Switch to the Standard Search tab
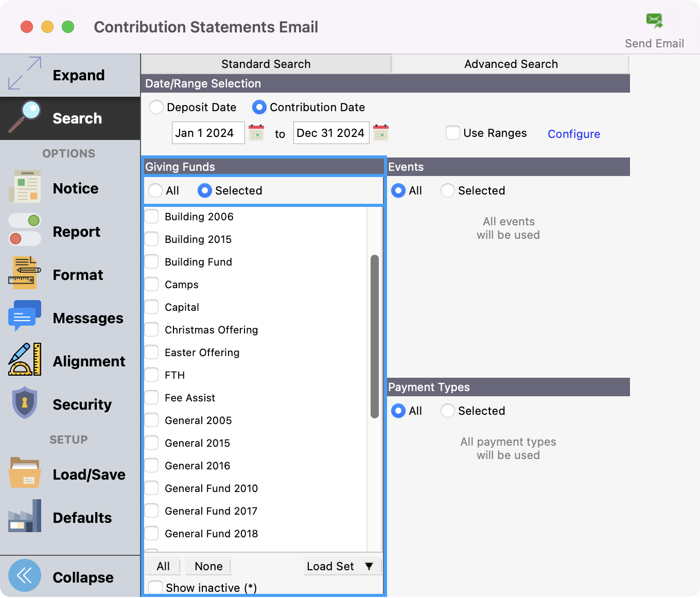This screenshot has height=598, width=700. coord(266,64)
